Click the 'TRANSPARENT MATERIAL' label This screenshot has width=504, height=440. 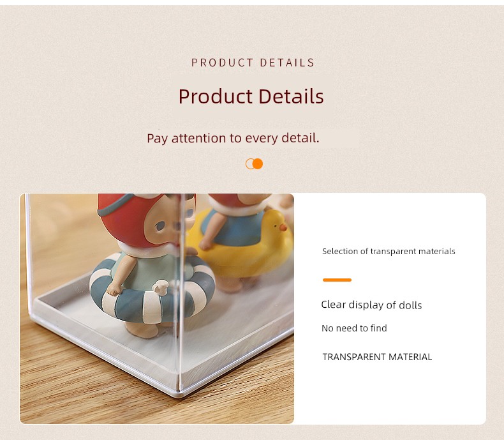[x=377, y=357]
